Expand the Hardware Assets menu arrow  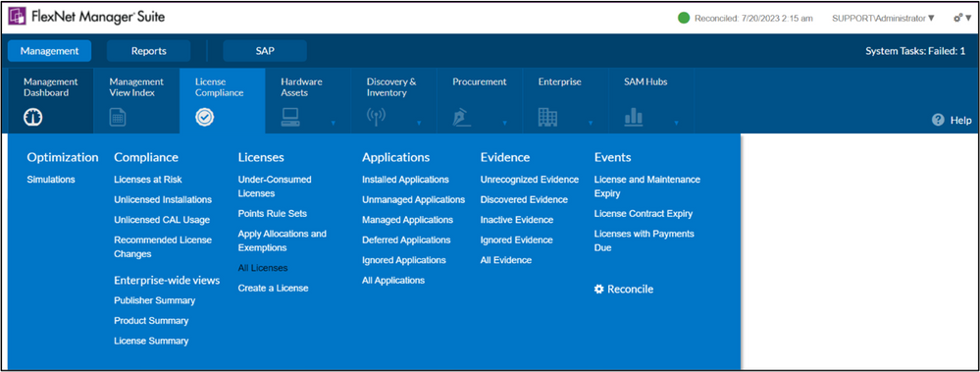click(333, 123)
